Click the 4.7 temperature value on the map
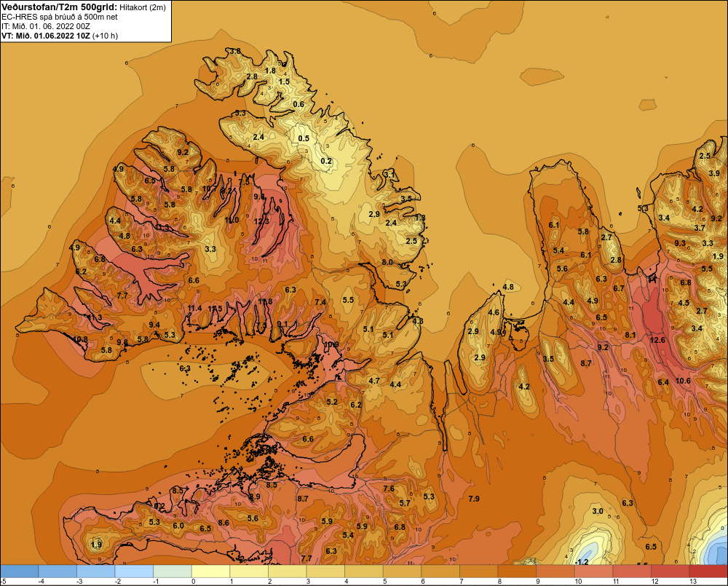 pos(373,381)
